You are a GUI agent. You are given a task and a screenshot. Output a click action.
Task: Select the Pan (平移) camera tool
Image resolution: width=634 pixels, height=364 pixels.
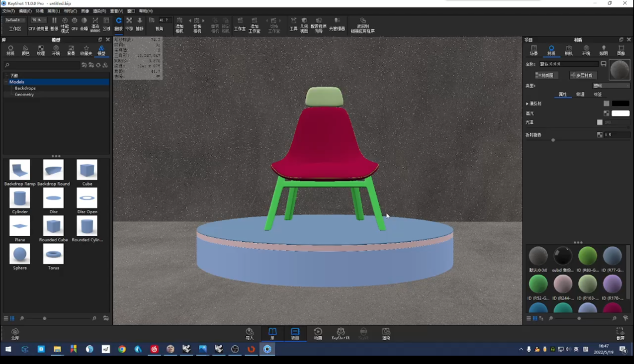pyautogui.click(x=129, y=24)
